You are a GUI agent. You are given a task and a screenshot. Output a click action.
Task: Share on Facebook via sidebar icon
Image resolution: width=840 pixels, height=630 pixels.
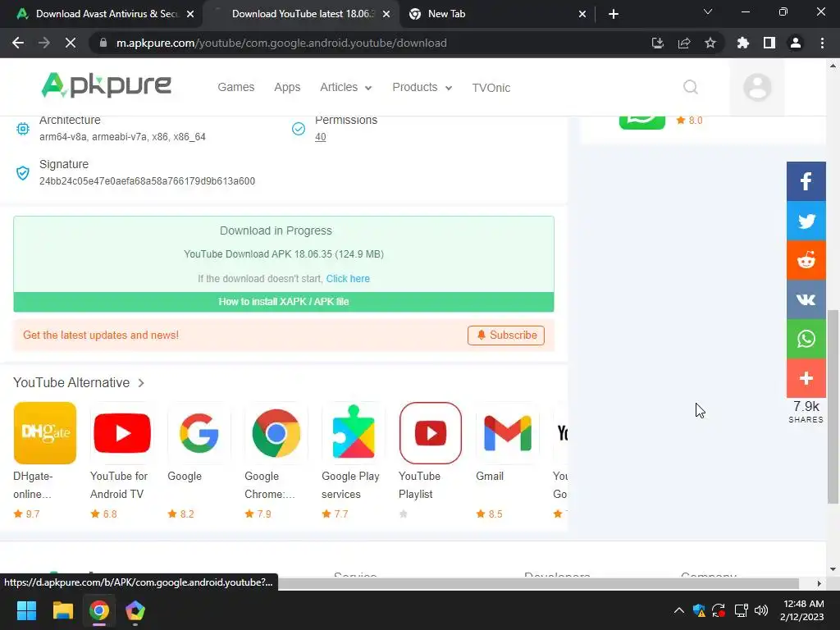coord(806,181)
